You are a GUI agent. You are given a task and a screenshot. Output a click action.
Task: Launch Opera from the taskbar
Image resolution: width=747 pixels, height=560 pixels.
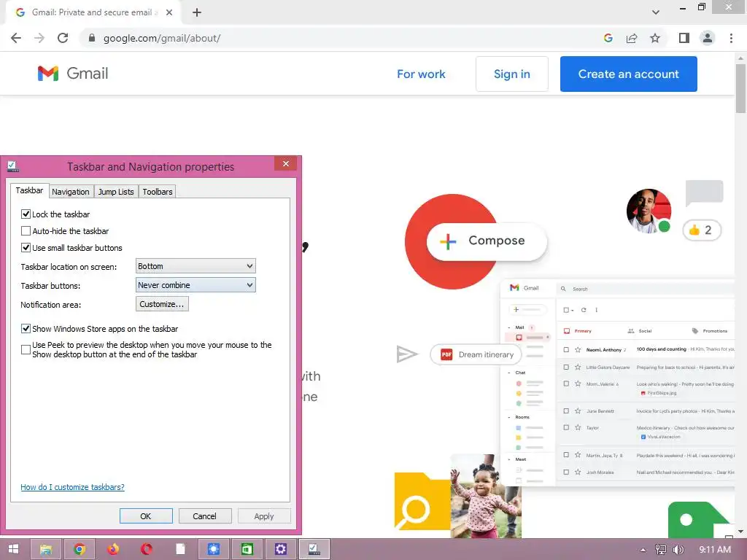pyautogui.click(x=146, y=549)
